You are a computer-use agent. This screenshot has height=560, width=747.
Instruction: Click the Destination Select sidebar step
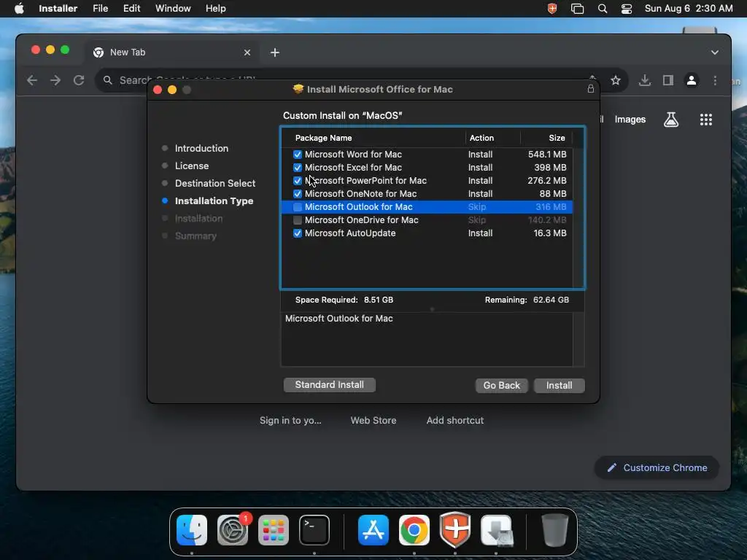[215, 183]
